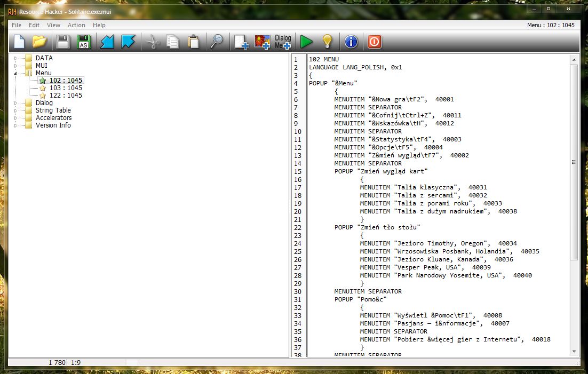Click the POPUP "Zmień wygląd kart" line

381,171
